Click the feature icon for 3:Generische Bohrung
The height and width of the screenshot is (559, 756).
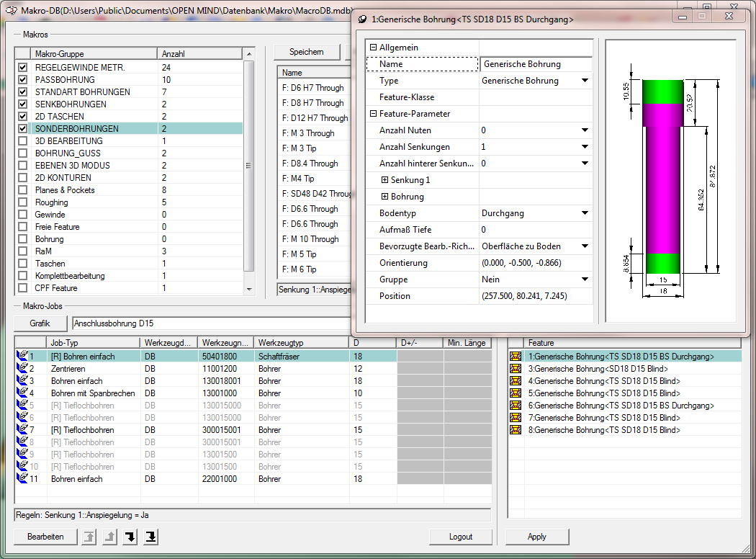pos(516,369)
